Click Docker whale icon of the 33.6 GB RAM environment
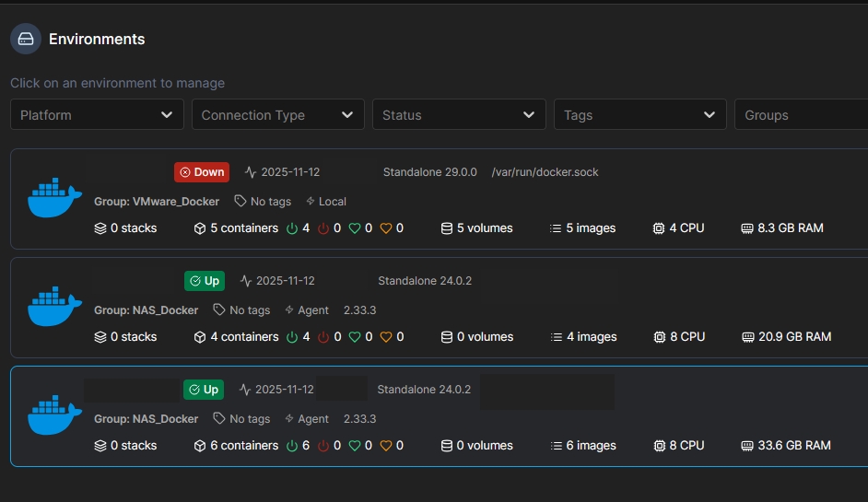868x502 pixels. (55, 416)
